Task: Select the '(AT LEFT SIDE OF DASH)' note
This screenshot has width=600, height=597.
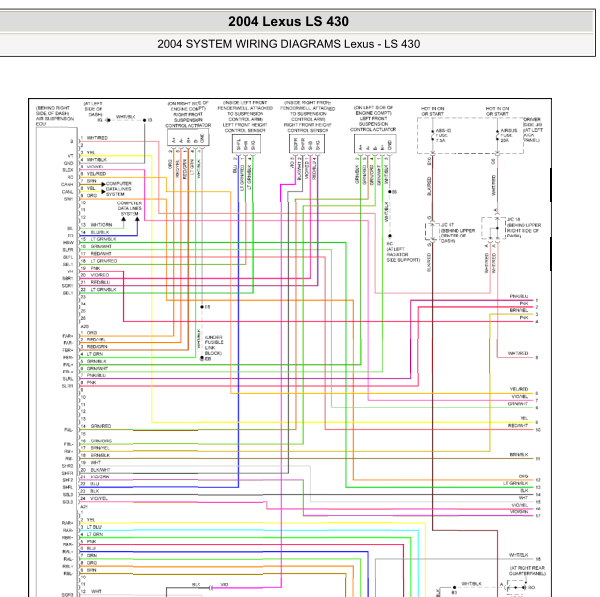Action: coord(93,109)
